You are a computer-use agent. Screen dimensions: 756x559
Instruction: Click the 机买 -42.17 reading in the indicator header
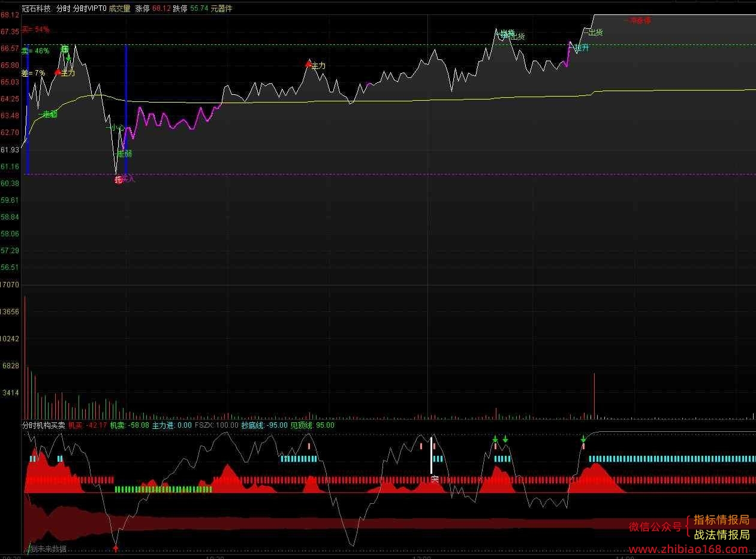click(x=88, y=425)
